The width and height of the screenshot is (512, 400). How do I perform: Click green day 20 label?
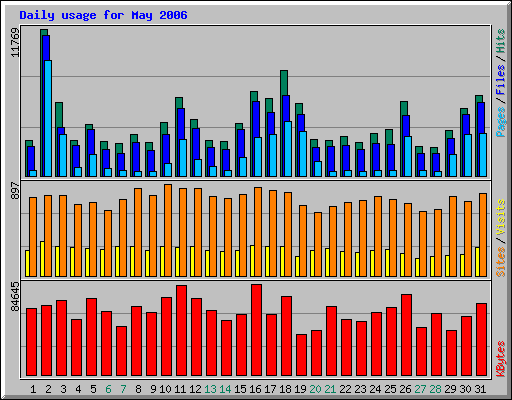pos(315,389)
